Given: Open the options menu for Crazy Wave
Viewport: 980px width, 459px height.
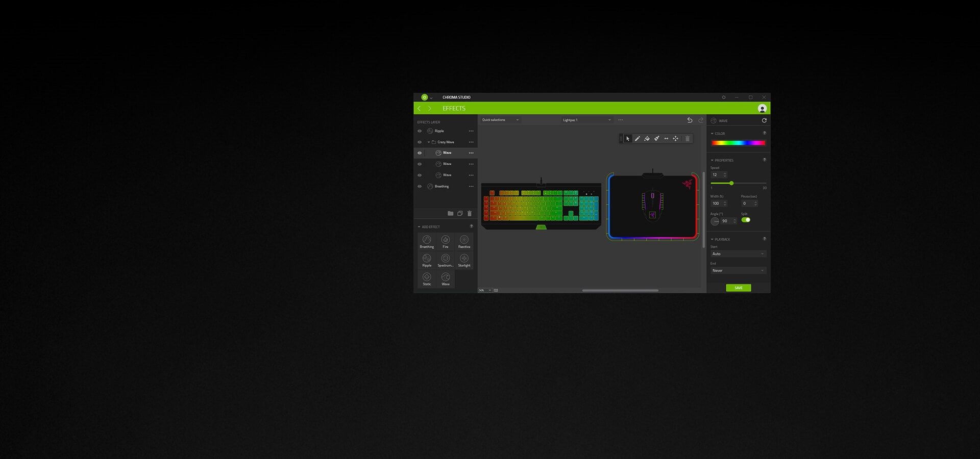Looking at the screenshot, I should (471, 142).
